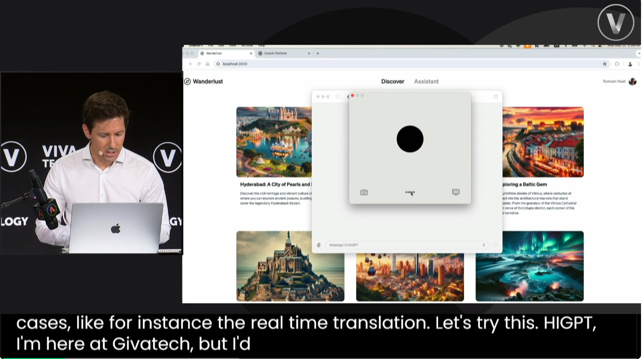Reload the localhost page

coord(198,64)
